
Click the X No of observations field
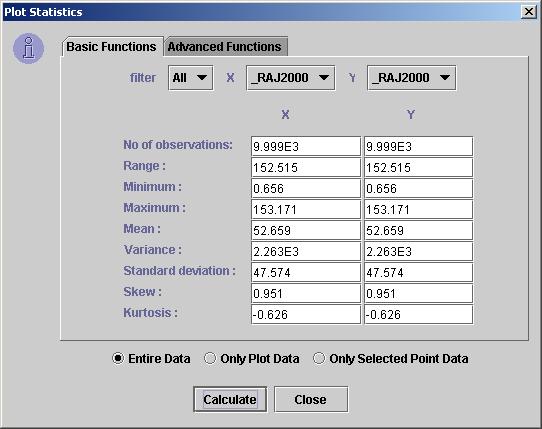click(306, 146)
